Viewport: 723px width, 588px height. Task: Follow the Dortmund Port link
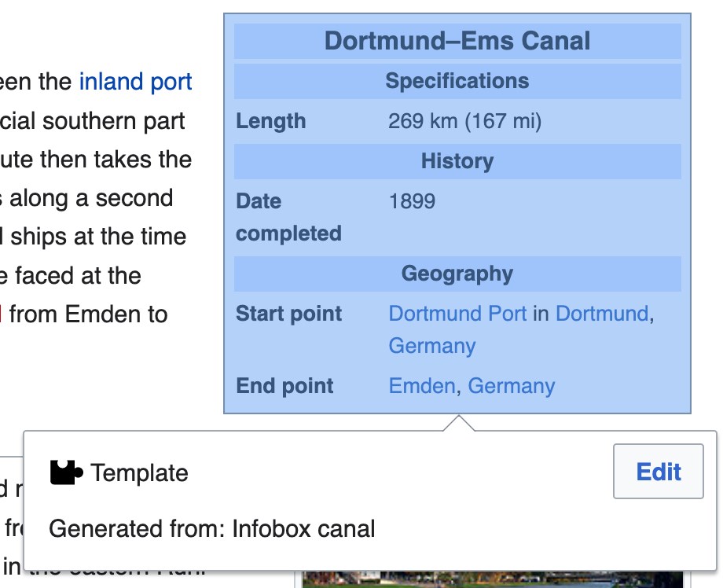pyautogui.click(x=457, y=314)
